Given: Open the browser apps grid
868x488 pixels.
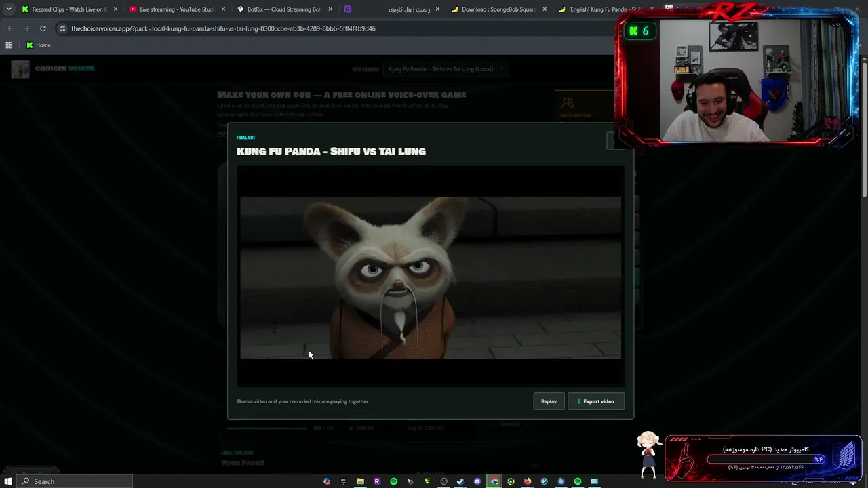Looking at the screenshot, I should coord(9,45).
